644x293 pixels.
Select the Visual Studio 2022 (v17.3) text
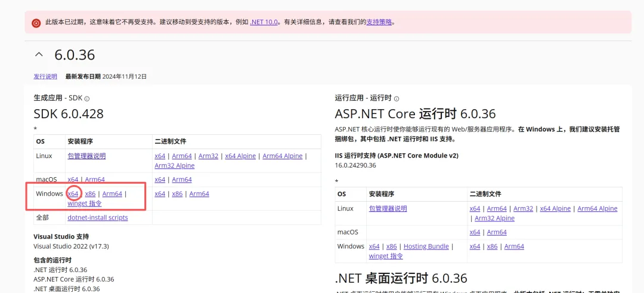(71, 246)
